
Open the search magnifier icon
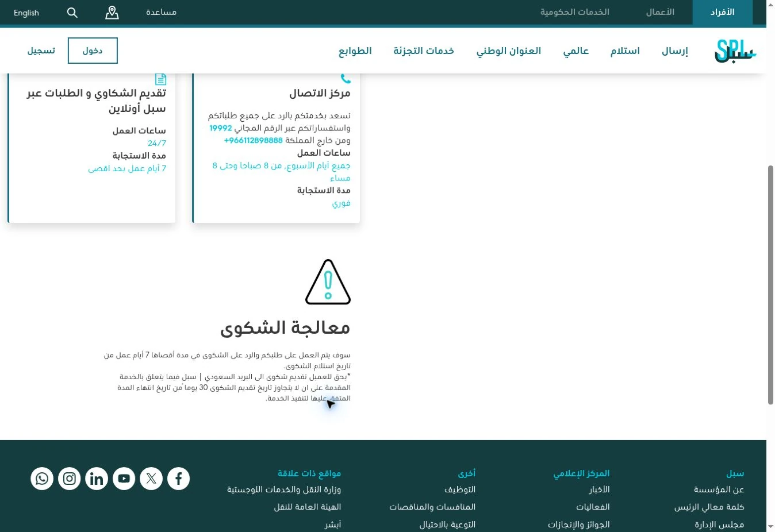[72, 13]
